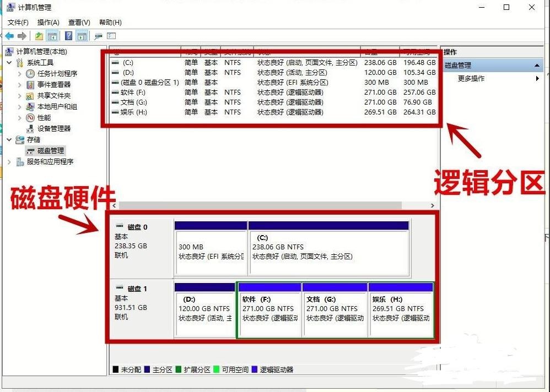Screen dimensions: 550x392
Task: Click the 服务和应用程序 services icon
Action: (x=20, y=162)
